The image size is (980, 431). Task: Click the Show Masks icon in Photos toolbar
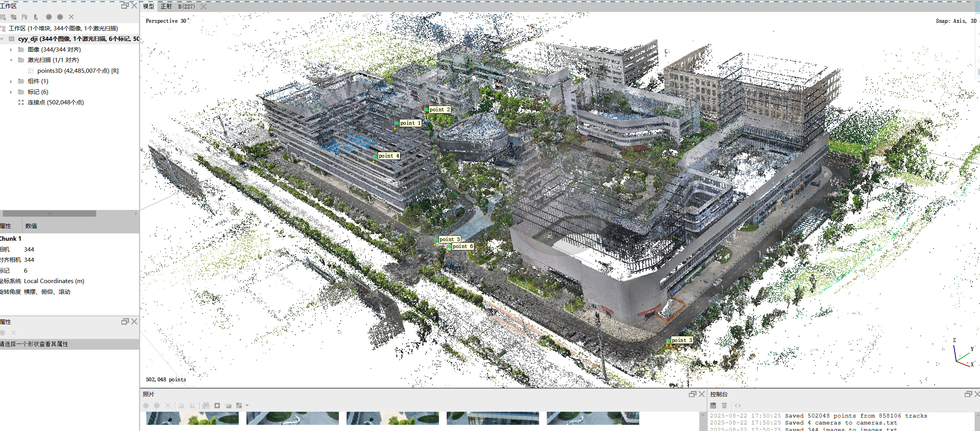point(217,405)
